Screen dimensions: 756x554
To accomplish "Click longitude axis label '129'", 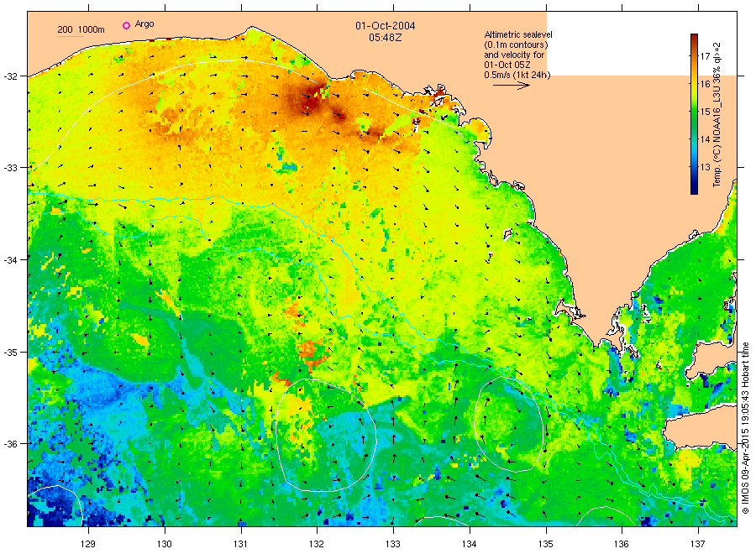I will (x=87, y=545).
